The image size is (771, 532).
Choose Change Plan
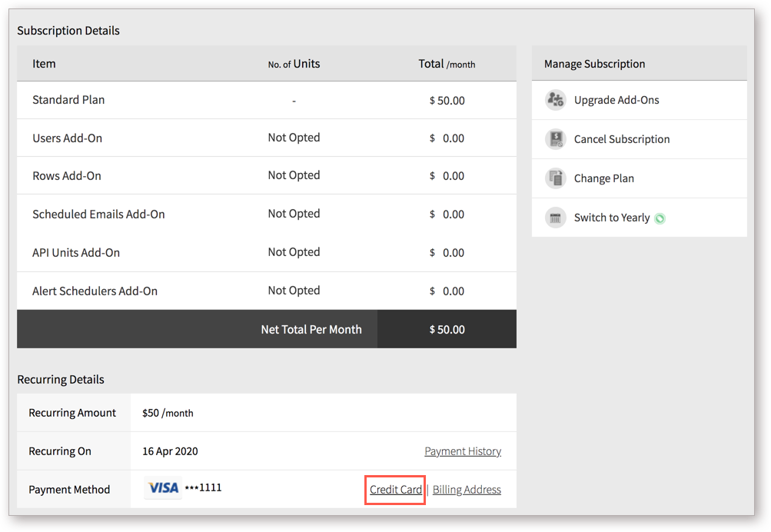[604, 178]
